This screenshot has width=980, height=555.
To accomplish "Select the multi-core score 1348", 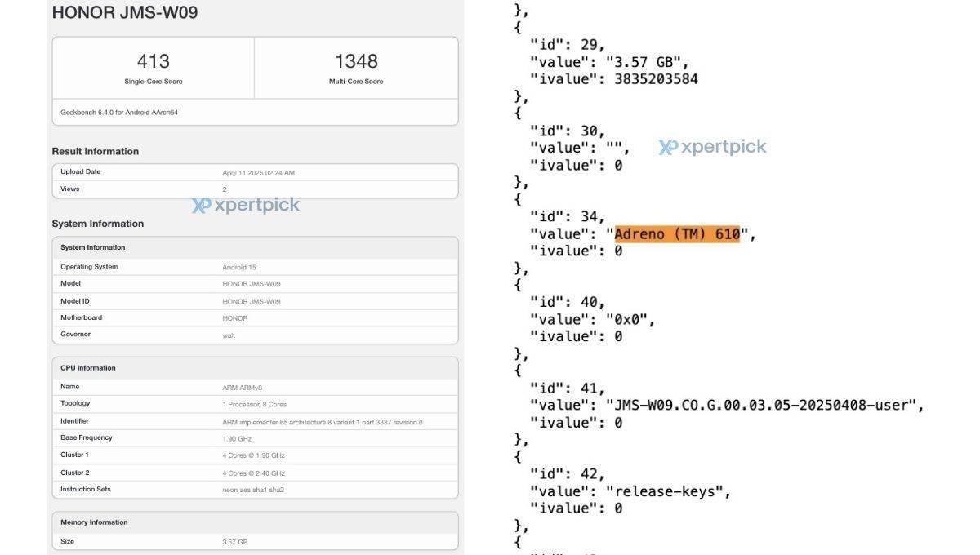I will 356,61.
